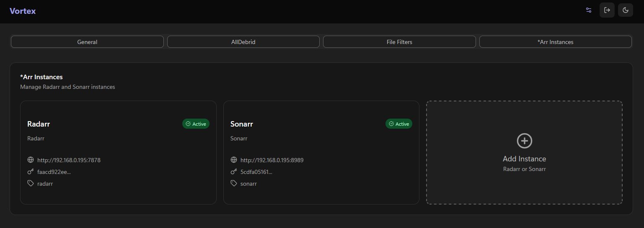
Task: Click the Radarr URL http://192.168.0.195:7878
Action: (x=69, y=160)
